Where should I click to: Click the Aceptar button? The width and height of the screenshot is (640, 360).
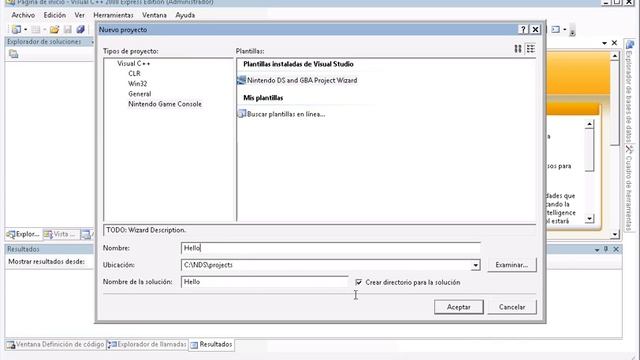[x=459, y=307]
